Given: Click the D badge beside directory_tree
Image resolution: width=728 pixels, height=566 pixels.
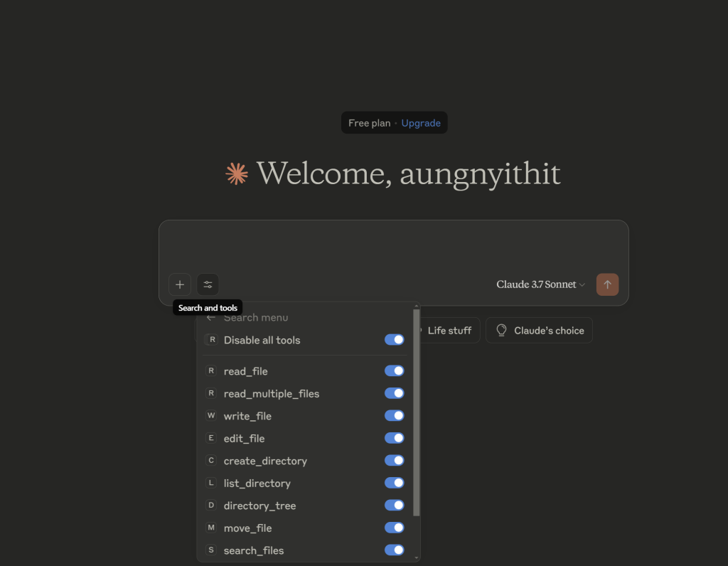Looking at the screenshot, I should click(x=211, y=505).
